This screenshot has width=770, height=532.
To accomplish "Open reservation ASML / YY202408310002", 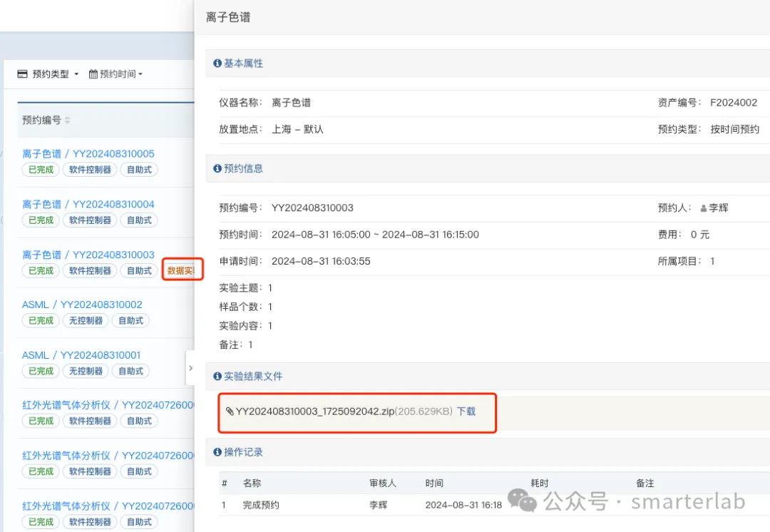I will pyautogui.click(x=82, y=305).
